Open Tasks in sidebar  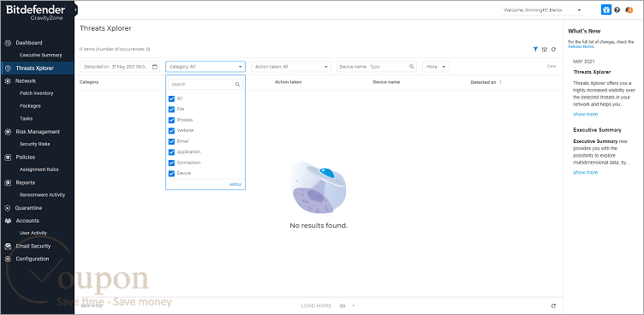26,119
